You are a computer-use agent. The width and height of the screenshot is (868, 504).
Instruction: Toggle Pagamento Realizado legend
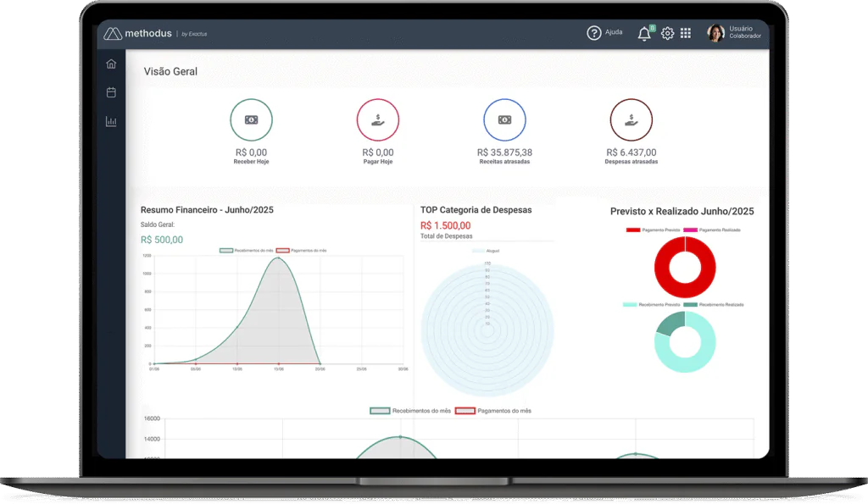pyautogui.click(x=712, y=230)
